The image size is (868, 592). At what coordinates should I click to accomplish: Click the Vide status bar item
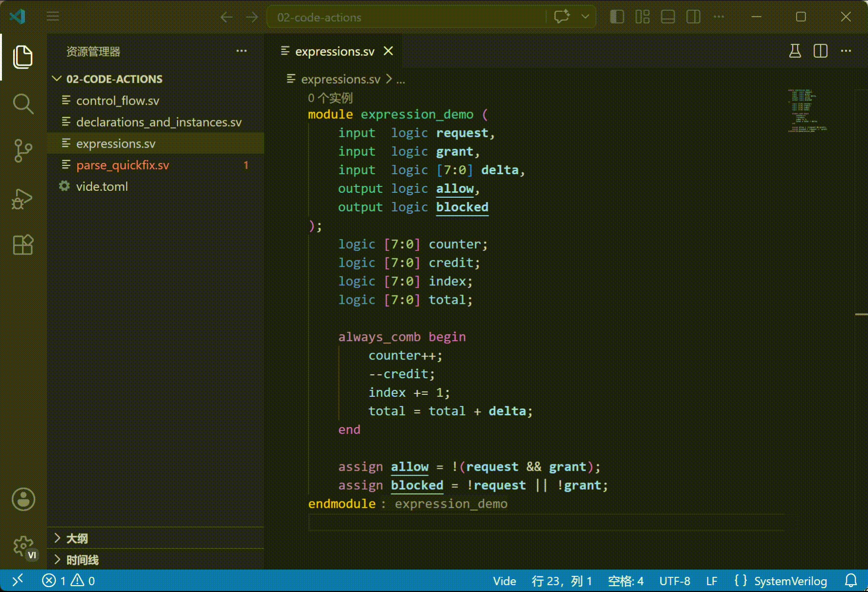[x=504, y=581]
